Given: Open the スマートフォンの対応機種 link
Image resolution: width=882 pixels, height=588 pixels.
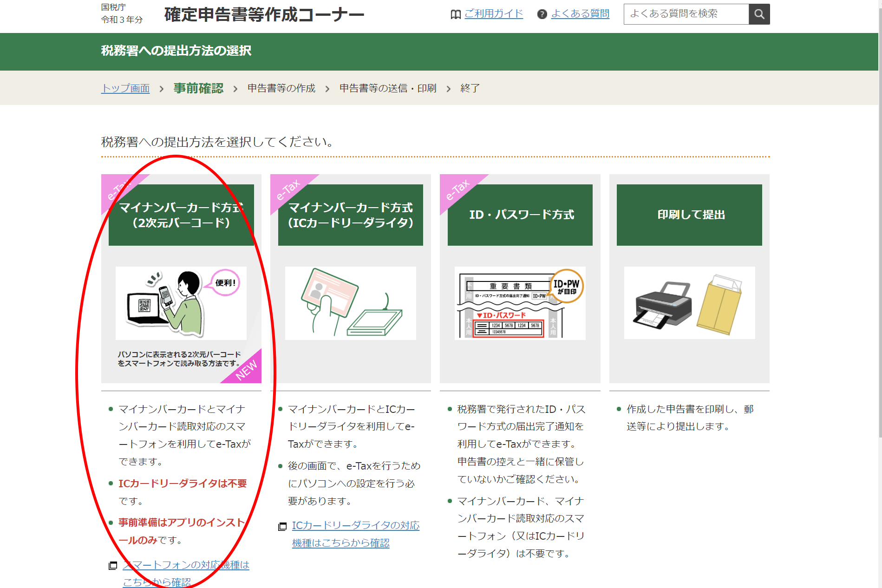Looking at the screenshot, I should coord(186,565).
